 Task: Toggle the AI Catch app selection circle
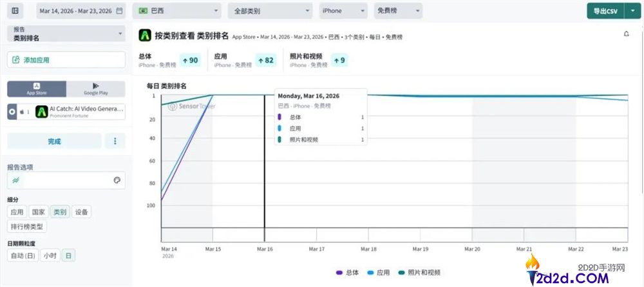[12, 112]
